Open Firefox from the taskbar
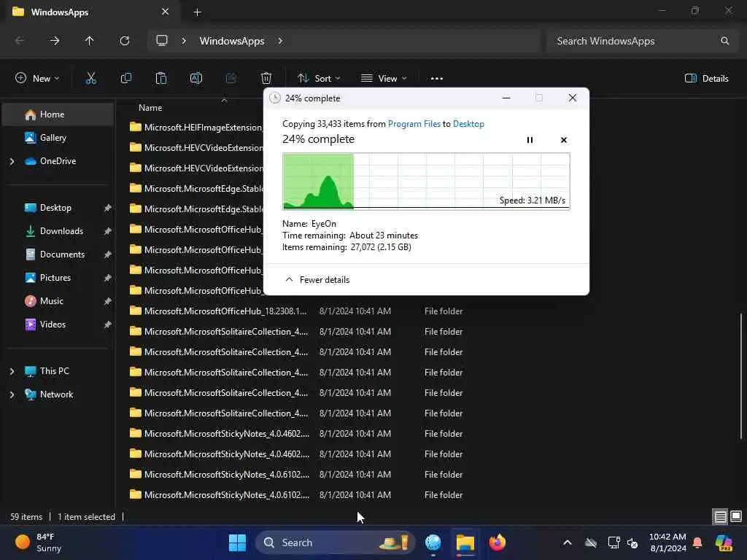Image resolution: width=747 pixels, height=560 pixels. point(498,542)
